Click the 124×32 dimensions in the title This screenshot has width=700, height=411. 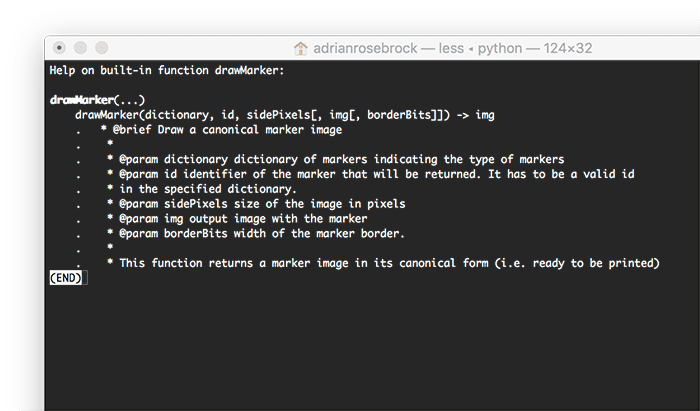pyautogui.click(x=570, y=48)
